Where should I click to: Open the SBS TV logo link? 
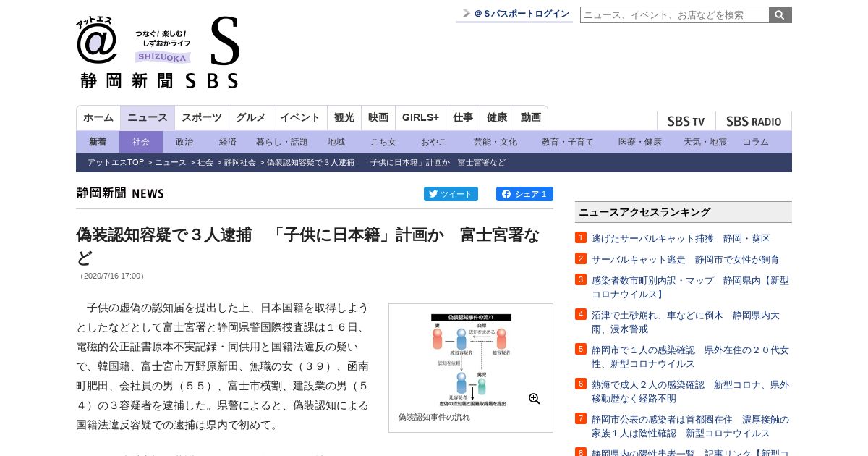pos(686,122)
